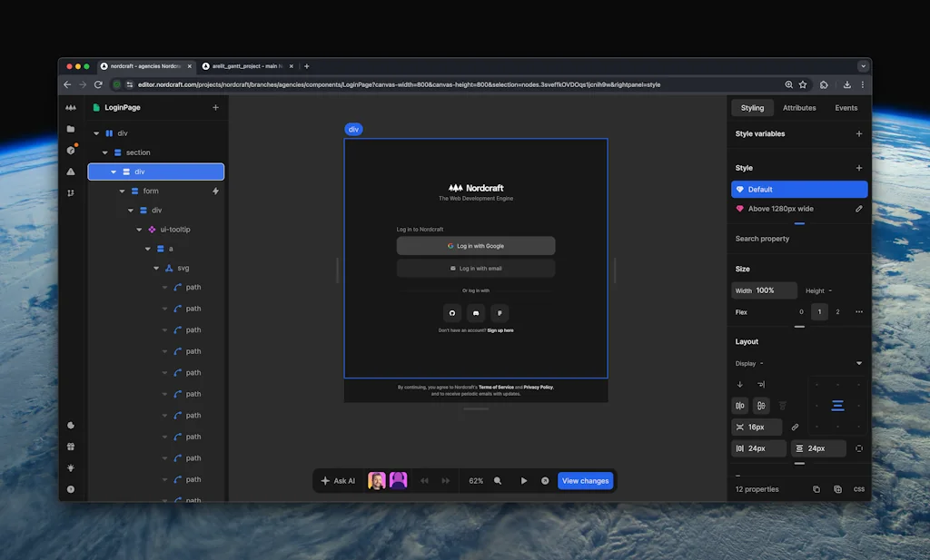Open the Display dropdown in Layout

tap(858, 362)
